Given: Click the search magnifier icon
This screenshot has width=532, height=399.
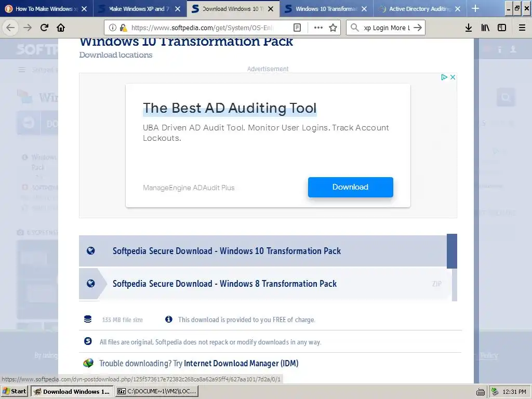Looking at the screenshot, I should coord(354,28).
